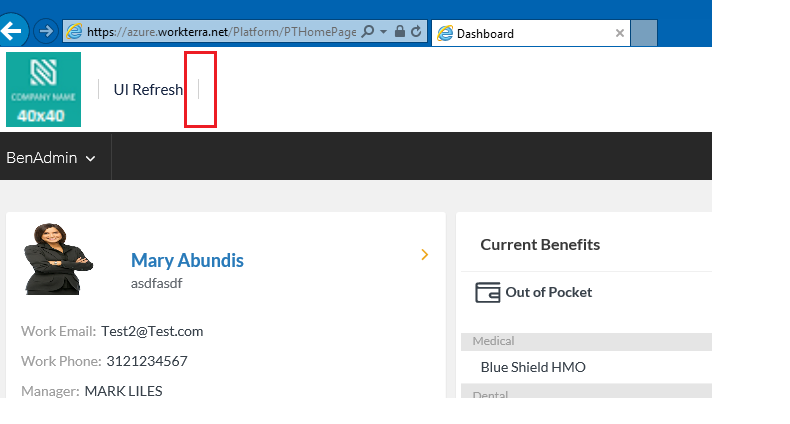Click the Test2@Test.com work email
The image size is (790, 424).
click(152, 331)
